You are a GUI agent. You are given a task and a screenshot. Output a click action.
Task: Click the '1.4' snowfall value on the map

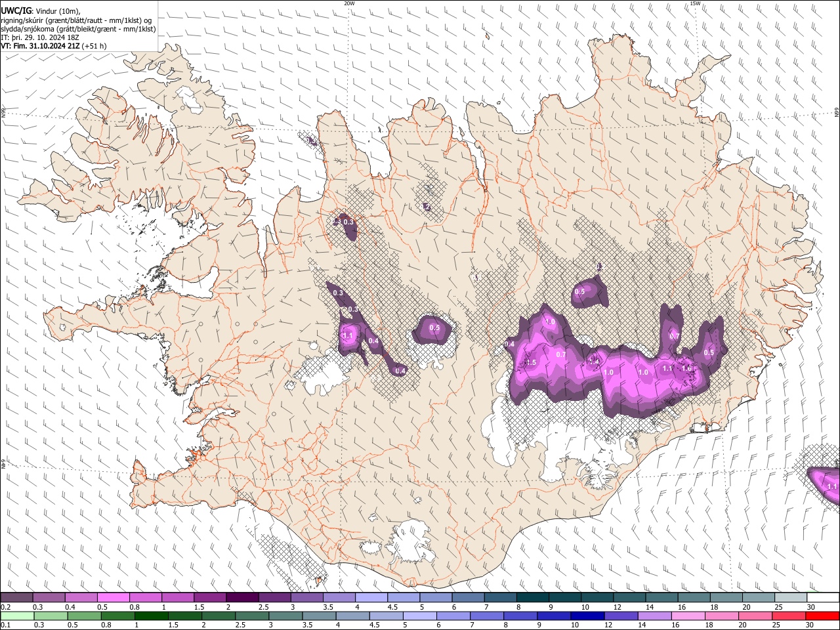tap(594, 360)
